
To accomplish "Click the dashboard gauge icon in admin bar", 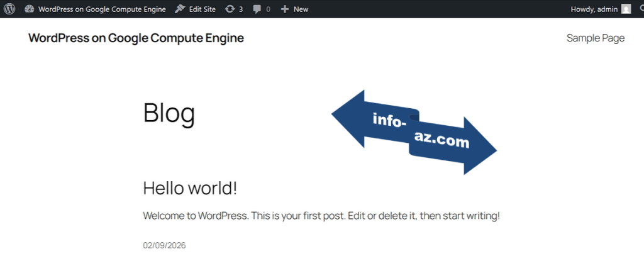I will pos(30,9).
